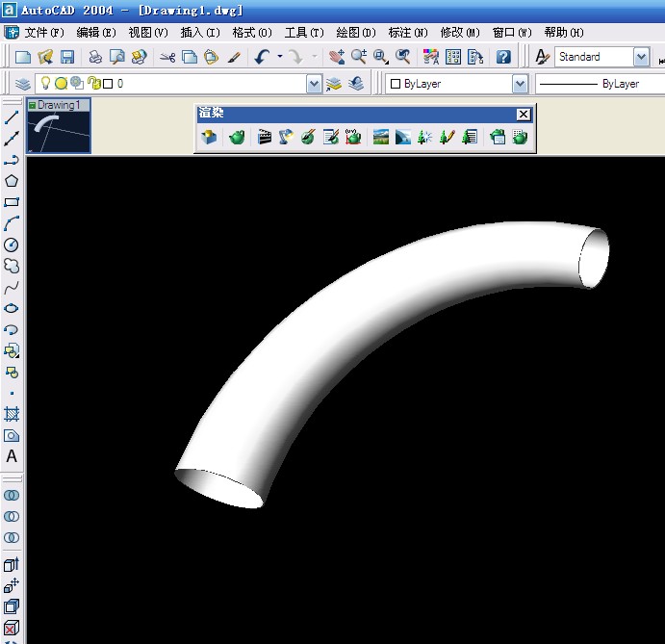
Task: Toggle layer 0 on/off light bulb
Action: pyautogui.click(x=45, y=83)
